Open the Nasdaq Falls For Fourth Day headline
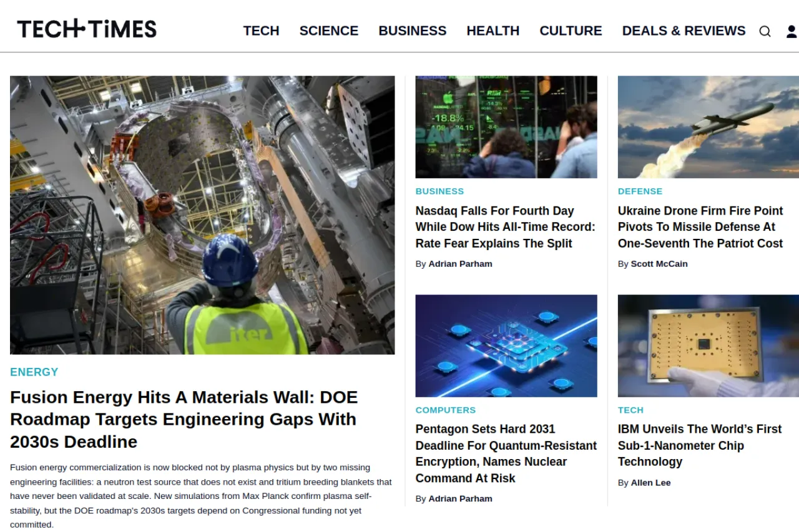This screenshot has height=532, width=799. click(506, 227)
